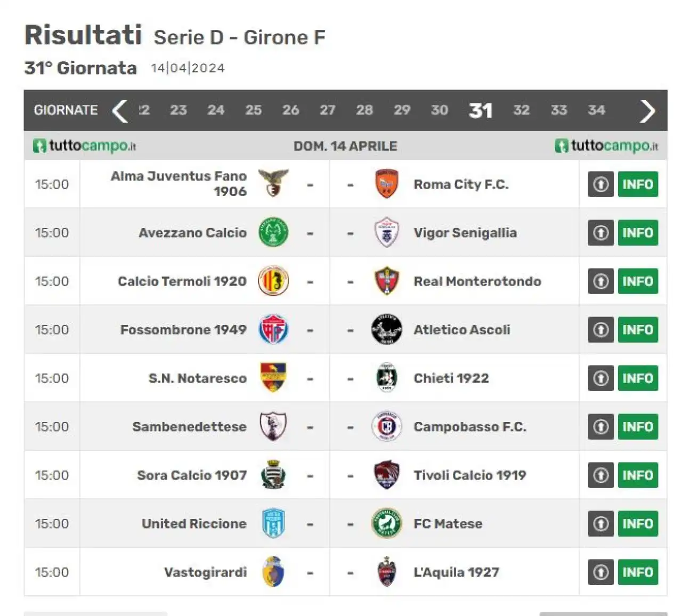Click the Alma Juventus Fano 1906 crest
The width and height of the screenshot is (682, 616).
273,183
